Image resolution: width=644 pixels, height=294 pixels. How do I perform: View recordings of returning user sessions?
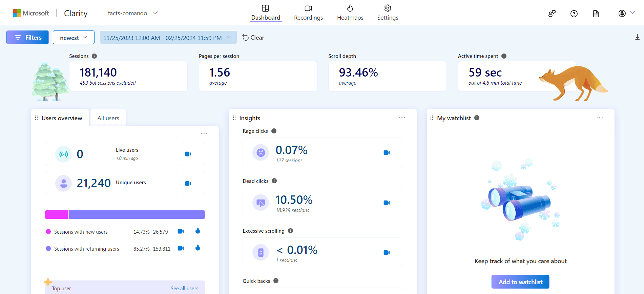pos(181,248)
